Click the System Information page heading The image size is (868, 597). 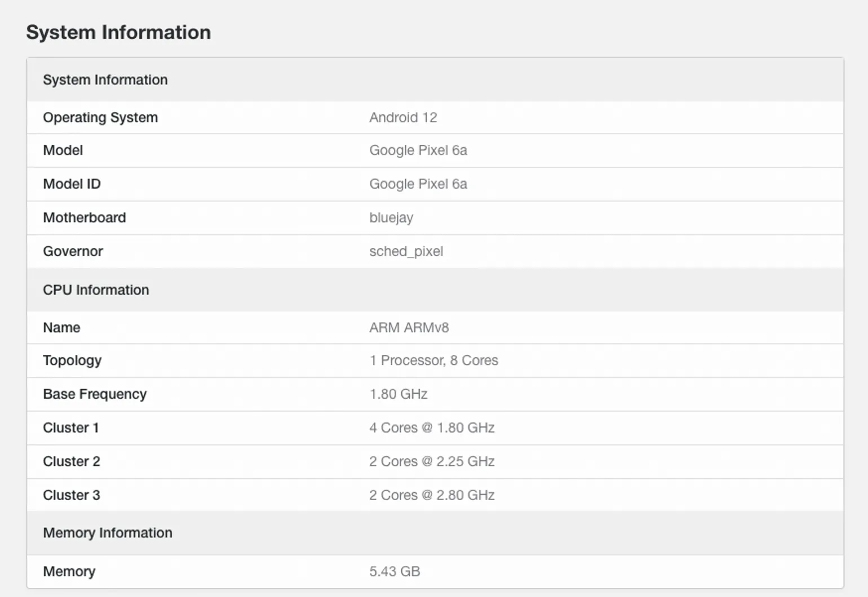[118, 32]
